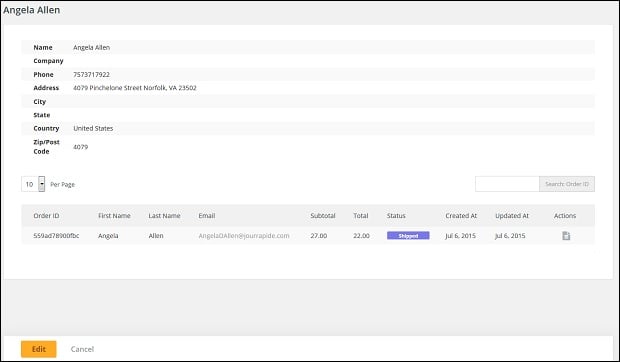Open the order document icon in Actions
The image size is (620, 362).
566,236
